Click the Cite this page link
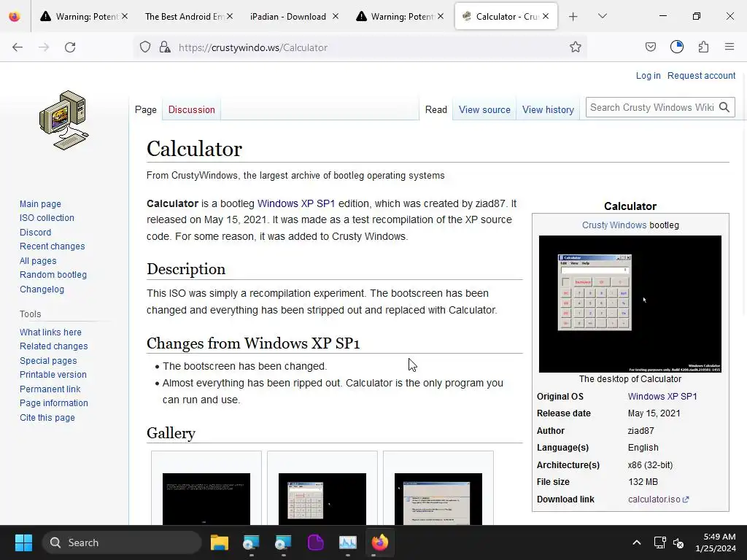Viewport: 747px width, 560px height. point(47,418)
